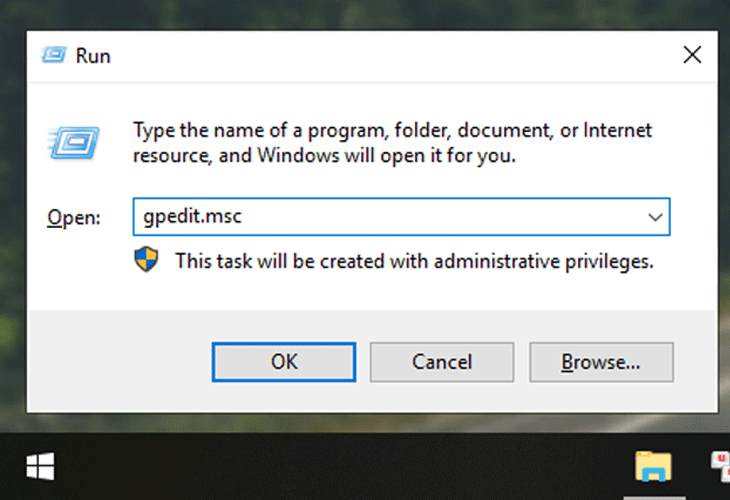This screenshot has height=500, width=730.
Task: Open the Windows Start menu
Action: click(40, 466)
